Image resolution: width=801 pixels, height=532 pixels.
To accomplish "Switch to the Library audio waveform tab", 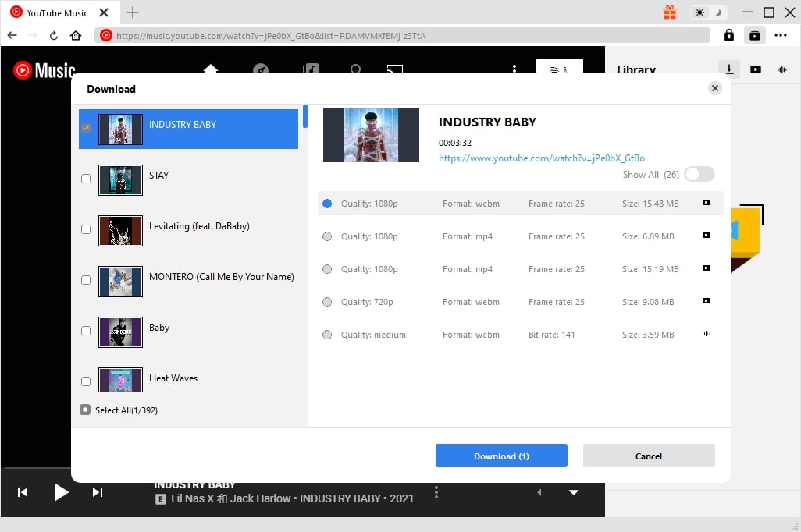I will pos(781,69).
